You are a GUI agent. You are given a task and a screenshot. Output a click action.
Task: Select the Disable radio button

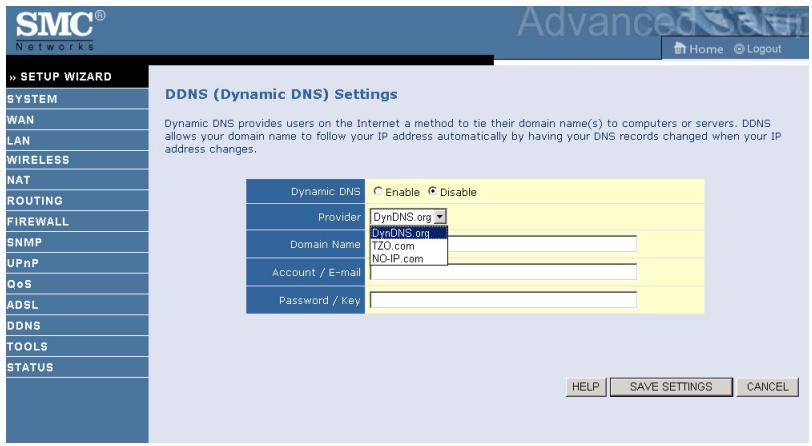(x=432, y=191)
